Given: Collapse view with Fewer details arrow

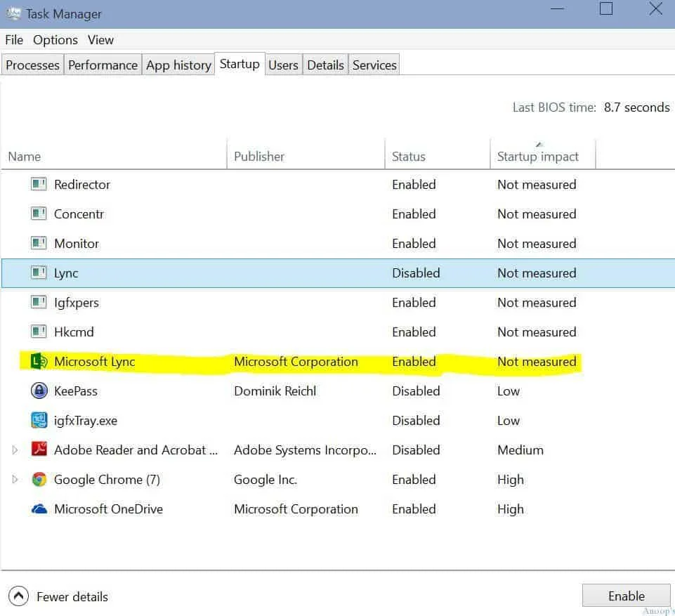Looking at the screenshot, I should pyautogui.click(x=19, y=596).
